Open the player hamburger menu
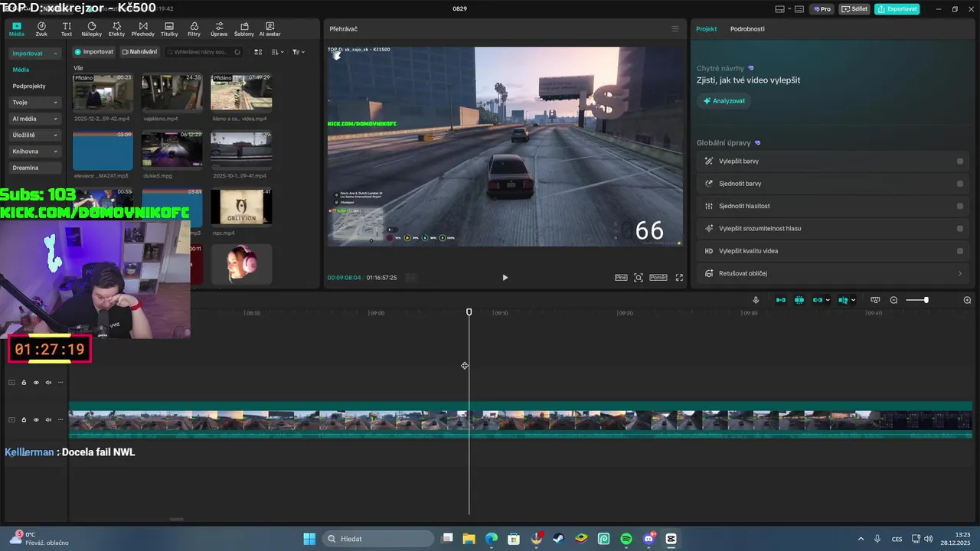This screenshot has width=980, height=551. 675,29
